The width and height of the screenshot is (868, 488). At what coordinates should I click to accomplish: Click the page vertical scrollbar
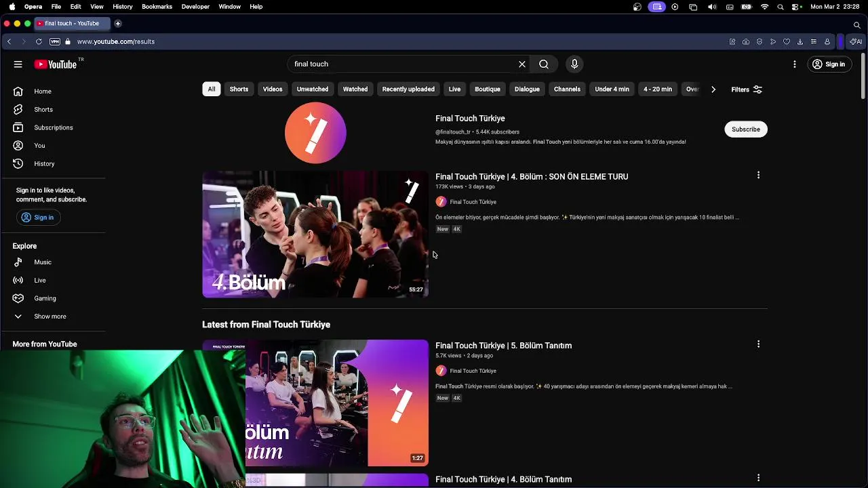[863, 76]
